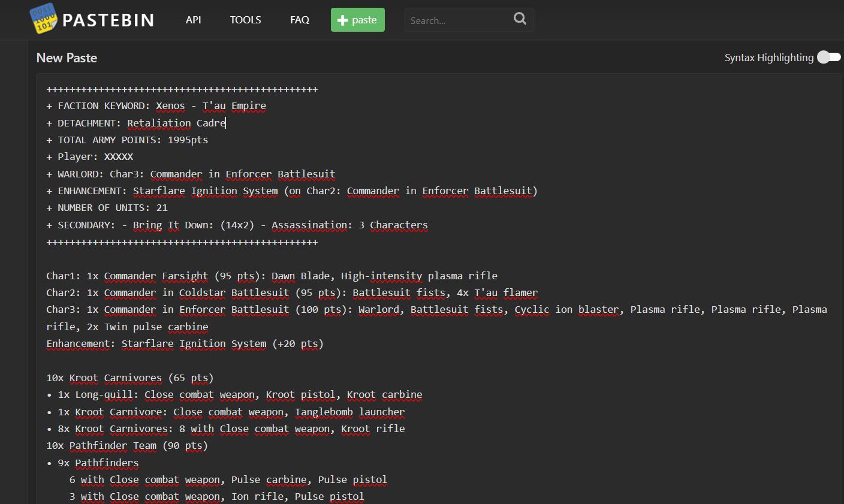Click the Pastebin logo icon
Viewport: 844px width, 504px height.
(x=43, y=19)
